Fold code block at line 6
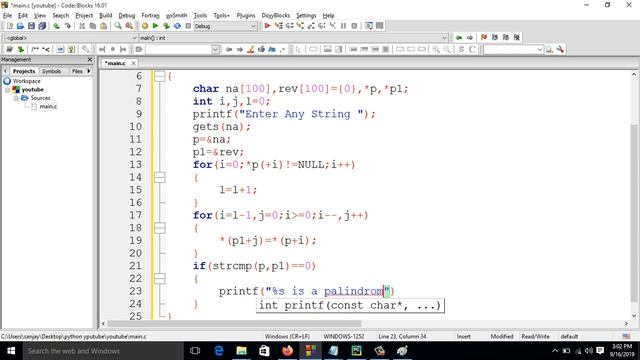Image resolution: width=640 pixels, height=360 pixels. click(x=160, y=76)
